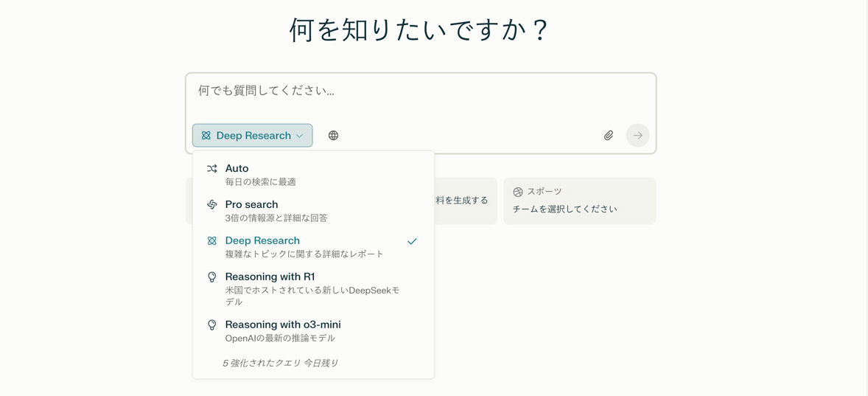The height and width of the screenshot is (396, 868).
Task: Click the lightbulb icon beside Reasoning with R1
Action: pos(211,277)
